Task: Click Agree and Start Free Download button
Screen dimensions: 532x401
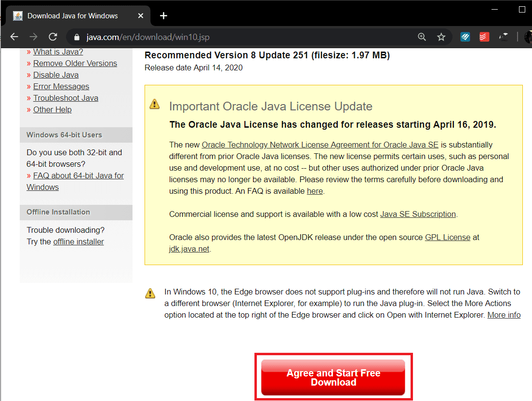Action: (x=333, y=377)
